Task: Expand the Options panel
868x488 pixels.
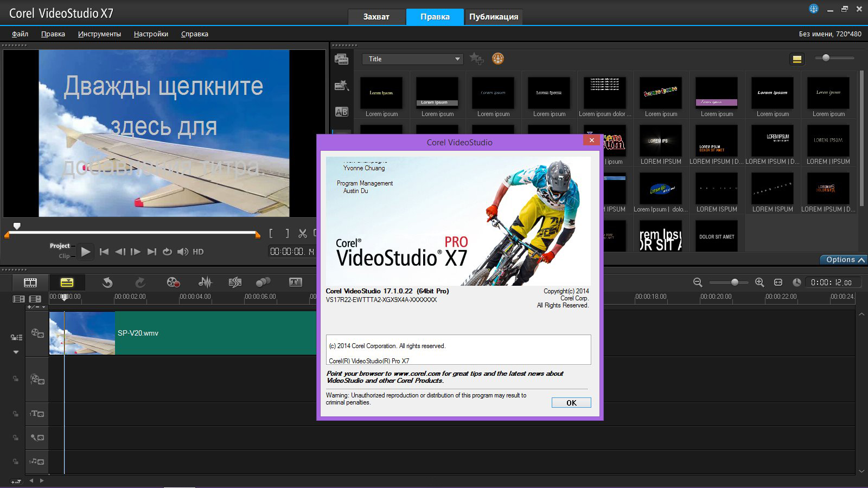Action: click(844, 260)
